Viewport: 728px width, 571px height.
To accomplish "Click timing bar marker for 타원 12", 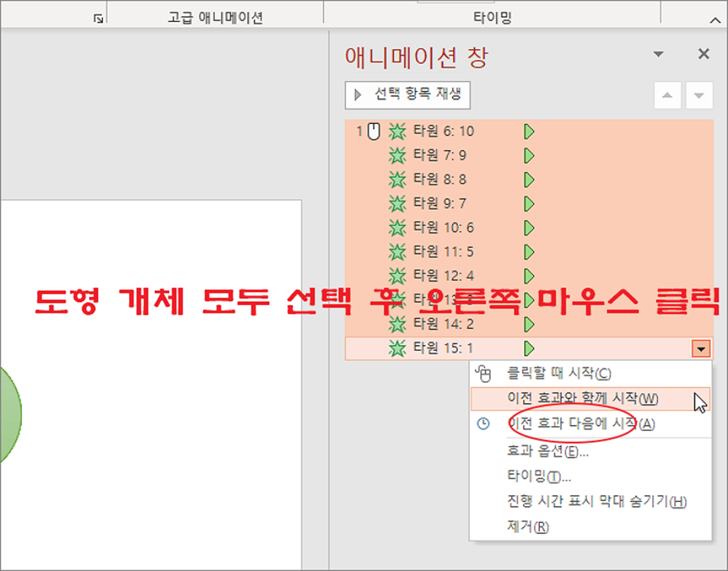I will click(x=529, y=276).
